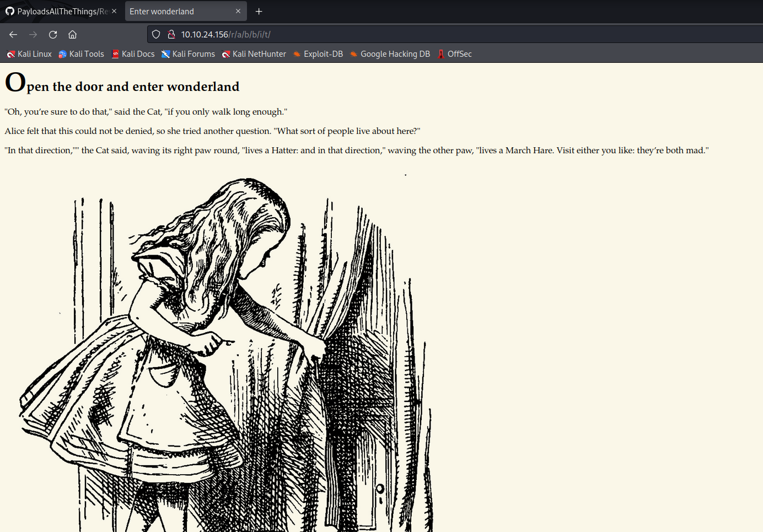Viewport: 763px width, 532px height.
Task: Open the Kali Docs bookmark
Action: [x=133, y=54]
